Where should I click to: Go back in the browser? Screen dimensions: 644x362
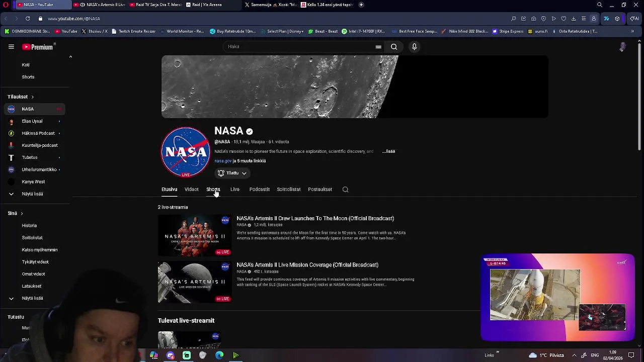(x=6, y=19)
